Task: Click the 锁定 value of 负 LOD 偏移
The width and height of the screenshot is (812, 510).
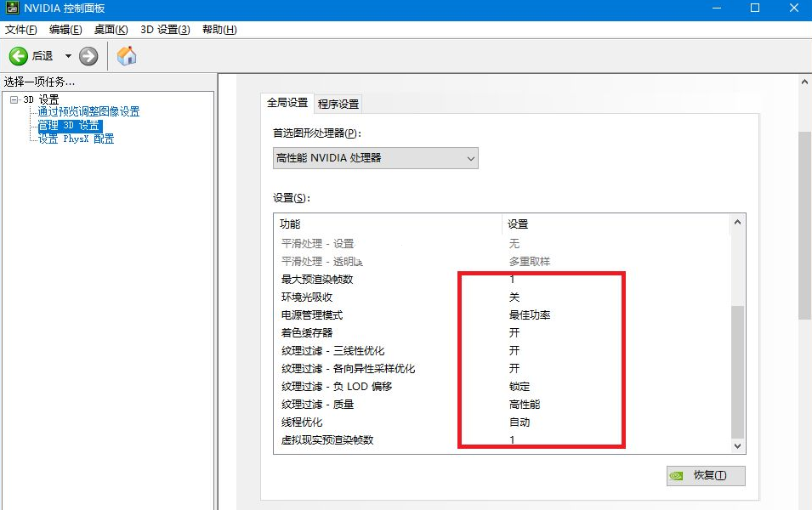Action: coord(520,386)
